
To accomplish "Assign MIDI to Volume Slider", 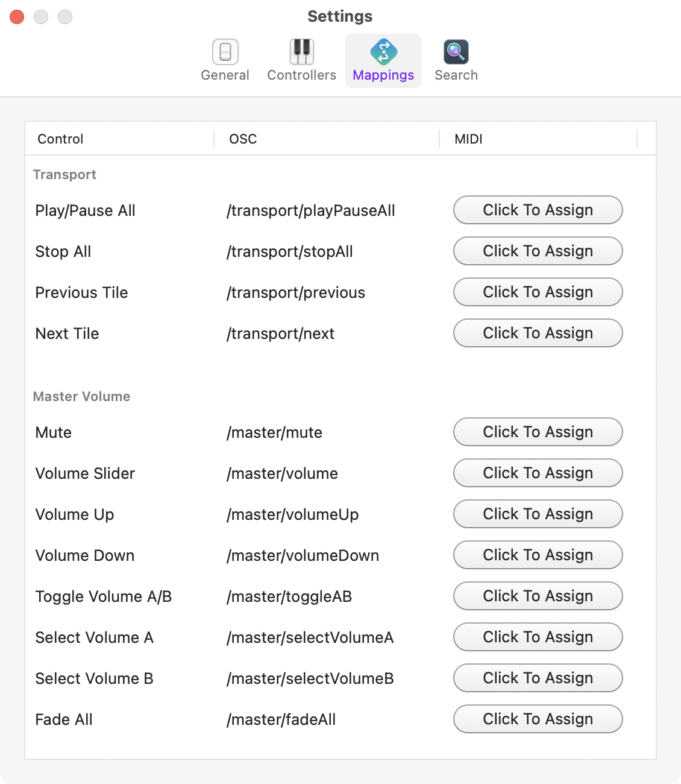I will coord(538,473).
